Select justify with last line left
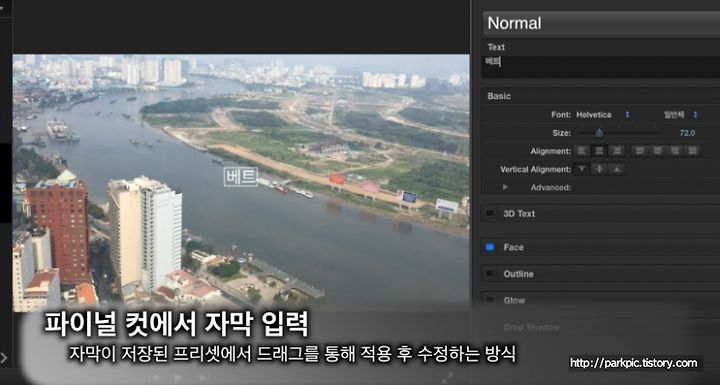720x385 pixels. (640, 151)
